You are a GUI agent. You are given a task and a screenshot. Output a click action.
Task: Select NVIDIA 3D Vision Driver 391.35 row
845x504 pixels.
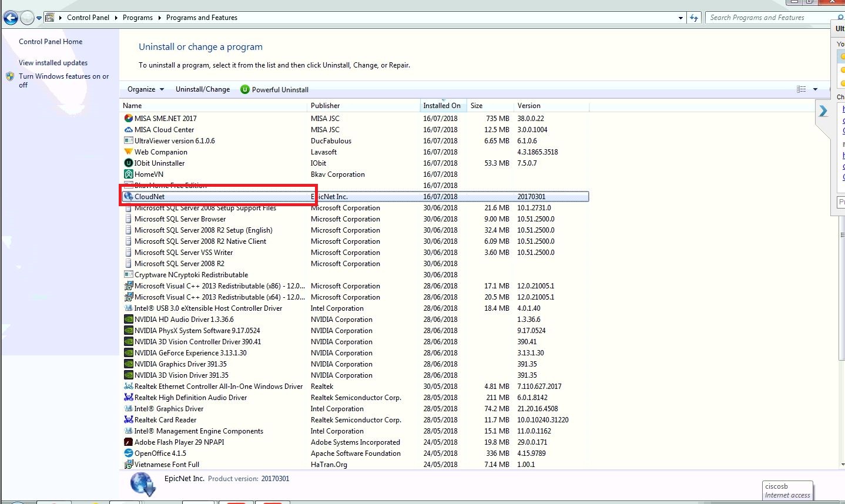pyautogui.click(x=356, y=375)
